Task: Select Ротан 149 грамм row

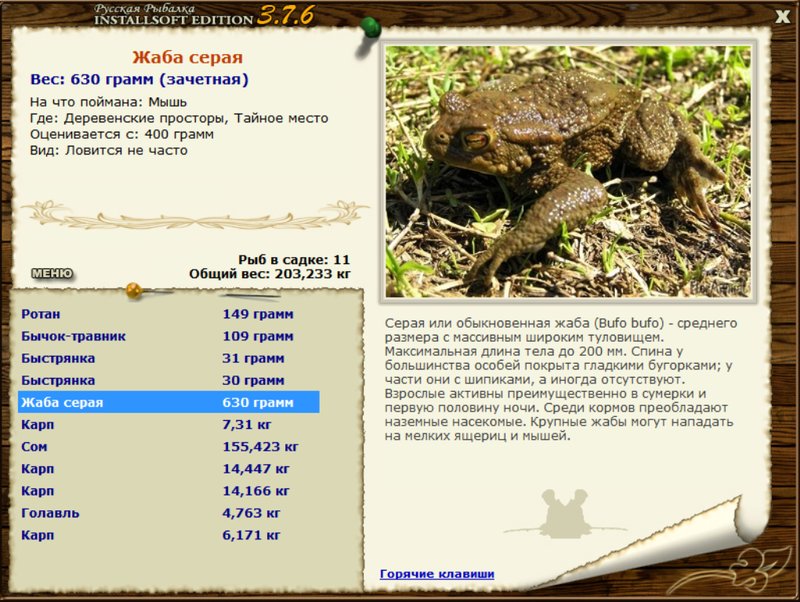Action: pos(168,314)
